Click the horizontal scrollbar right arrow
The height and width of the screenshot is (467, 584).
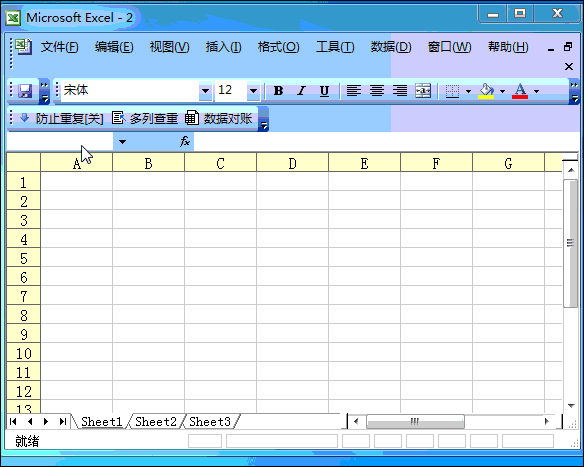547,422
